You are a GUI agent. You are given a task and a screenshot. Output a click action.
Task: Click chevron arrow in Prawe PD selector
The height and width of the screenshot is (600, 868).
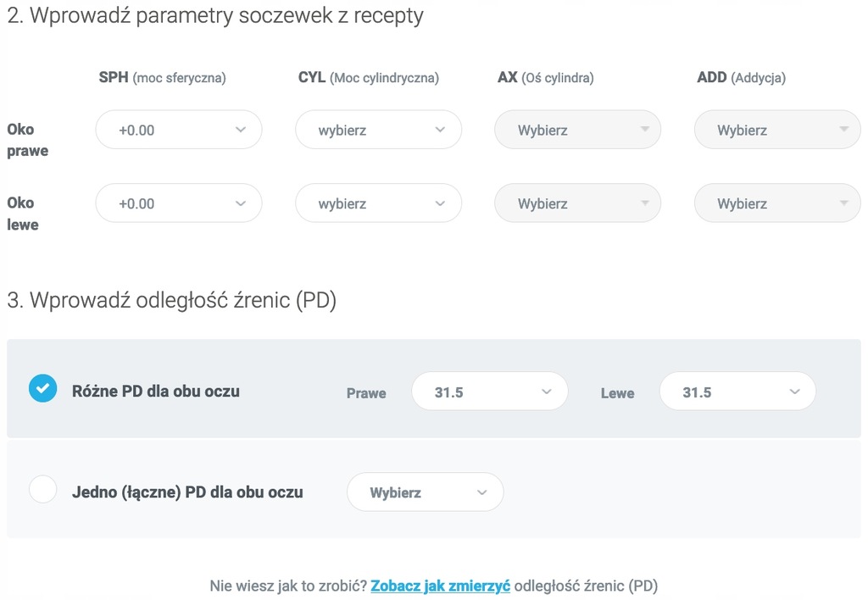pyautogui.click(x=547, y=392)
